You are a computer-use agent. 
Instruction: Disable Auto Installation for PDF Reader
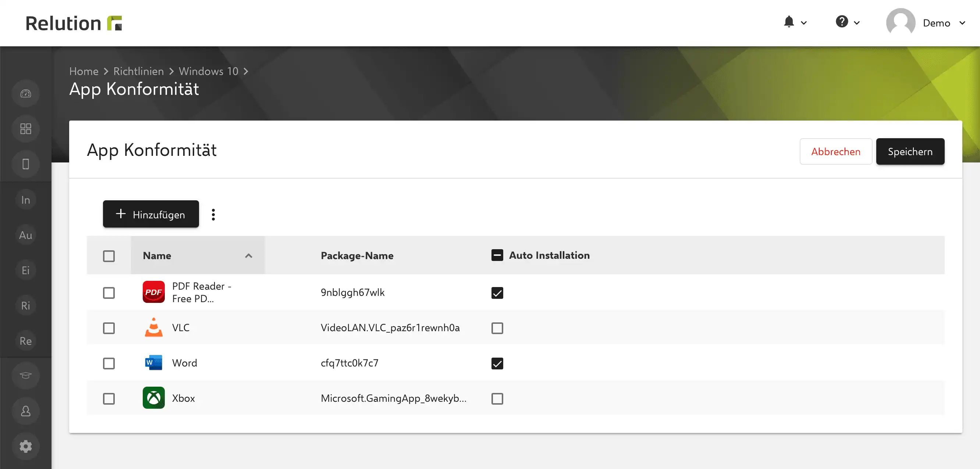(497, 293)
